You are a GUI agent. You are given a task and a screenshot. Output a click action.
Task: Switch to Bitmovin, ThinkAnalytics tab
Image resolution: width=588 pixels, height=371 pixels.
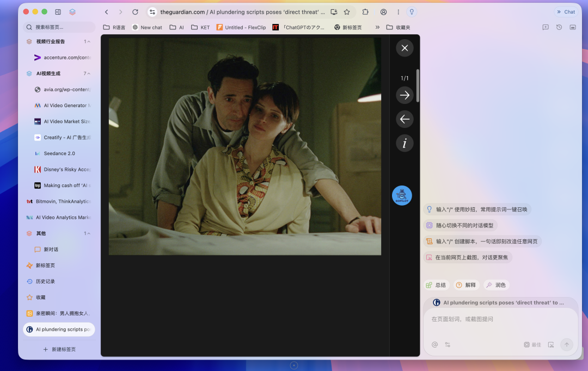coord(59,202)
